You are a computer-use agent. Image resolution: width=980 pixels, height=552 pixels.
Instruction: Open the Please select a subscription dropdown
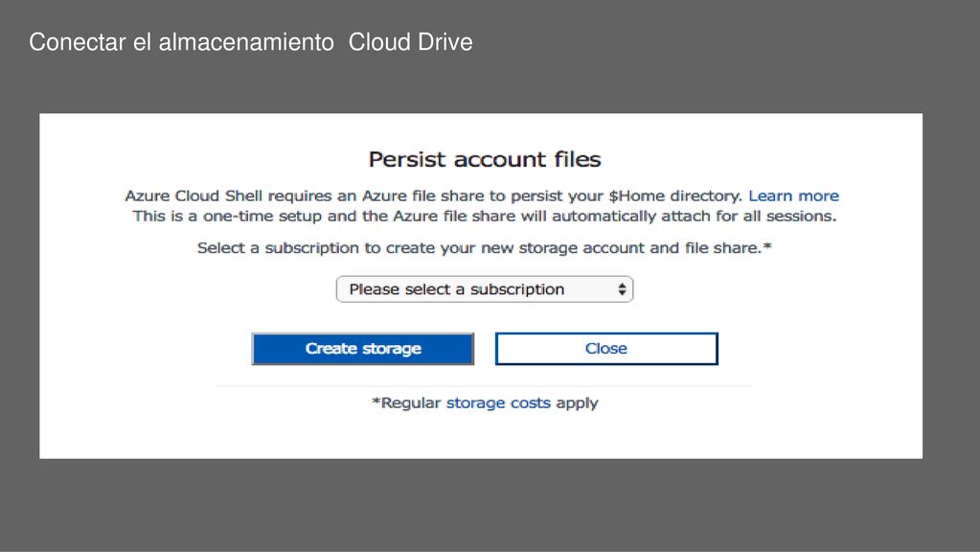485,289
